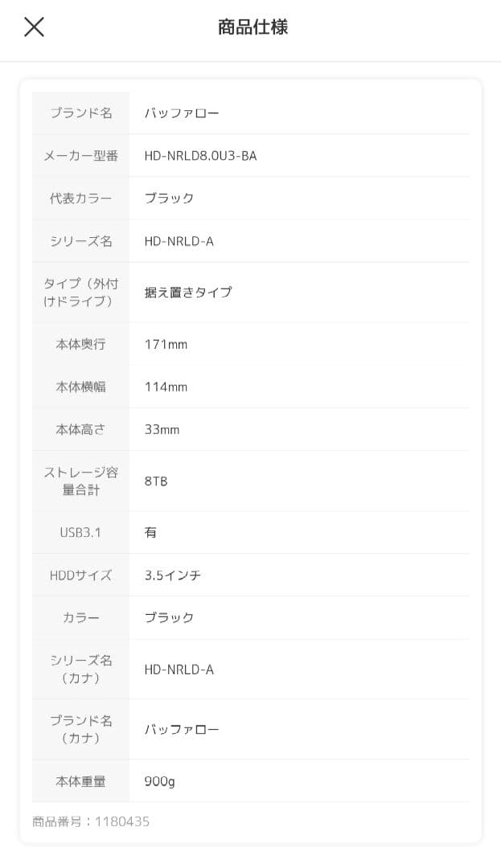501x868 pixels.
Task: Close the 商品仕様 specification panel
Action: (34, 27)
